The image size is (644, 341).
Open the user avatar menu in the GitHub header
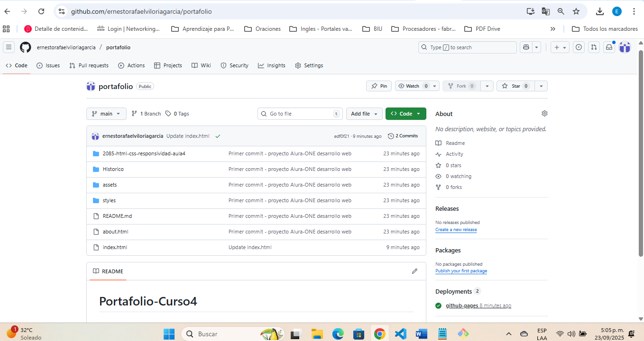point(625,47)
